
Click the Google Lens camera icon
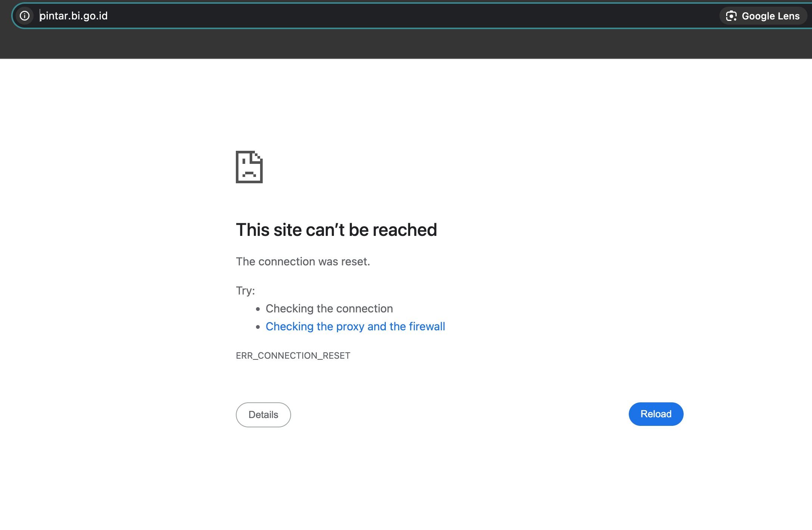731,16
